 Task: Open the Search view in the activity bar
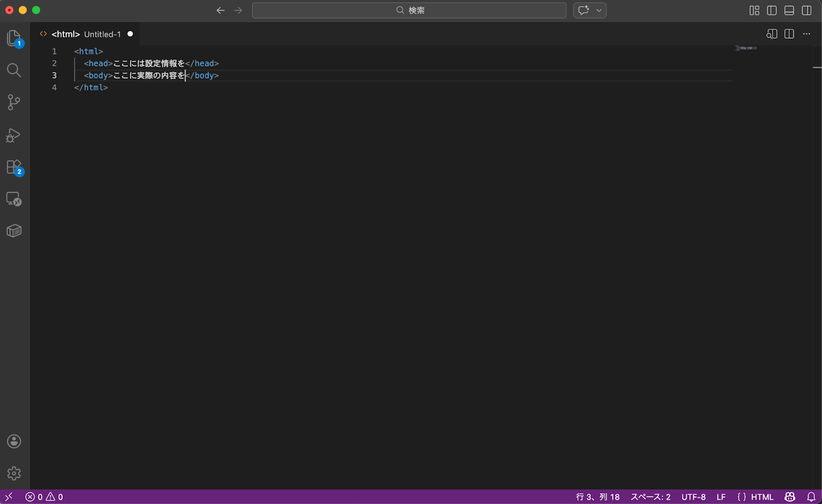coord(14,70)
